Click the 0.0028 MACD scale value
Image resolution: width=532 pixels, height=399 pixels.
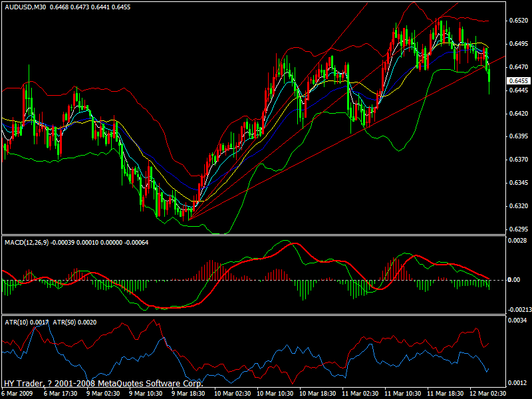(517, 241)
